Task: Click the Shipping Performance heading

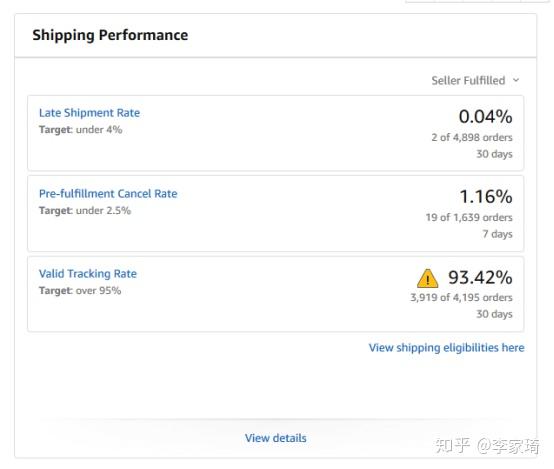Action: click(110, 35)
